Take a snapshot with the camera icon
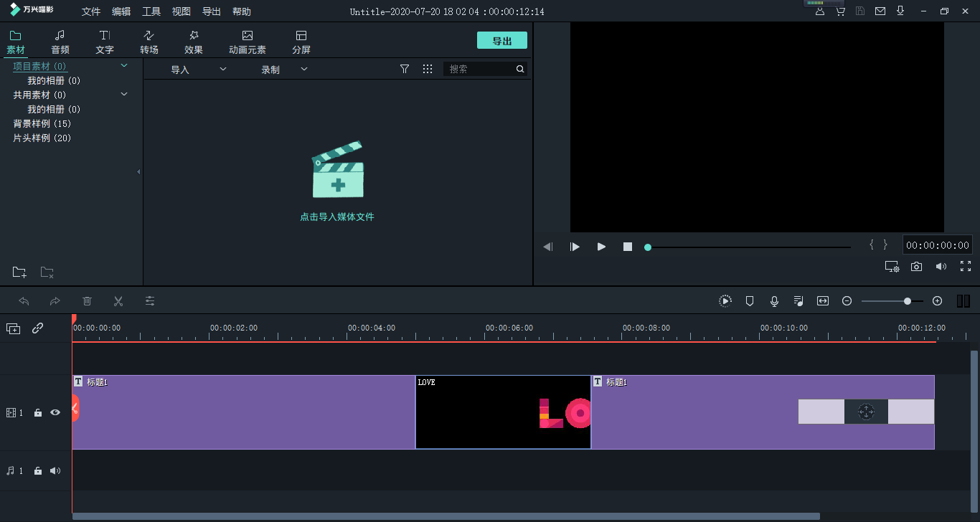This screenshot has width=980, height=522. (916, 267)
